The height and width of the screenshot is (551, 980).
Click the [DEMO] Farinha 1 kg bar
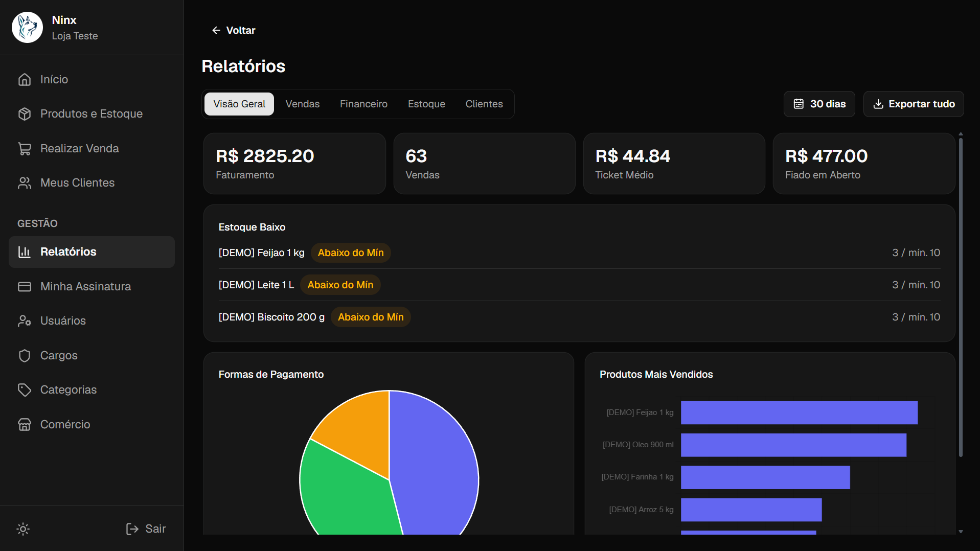pyautogui.click(x=765, y=477)
